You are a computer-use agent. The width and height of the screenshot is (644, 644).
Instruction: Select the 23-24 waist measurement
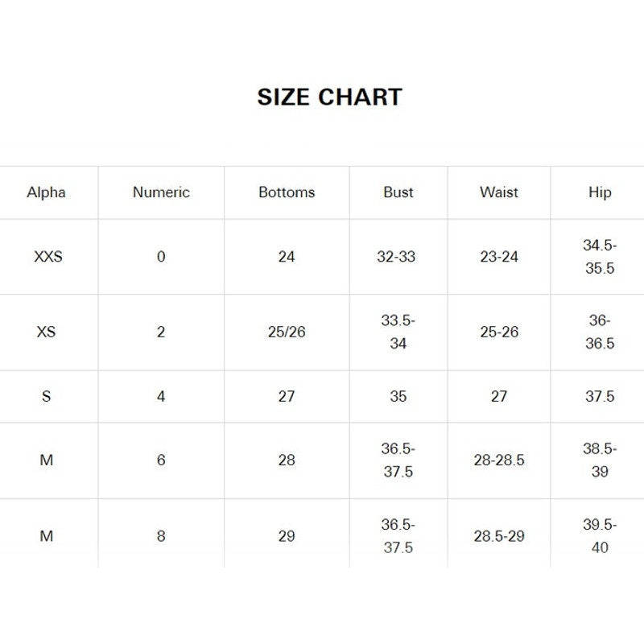pyautogui.click(x=499, y=257)
